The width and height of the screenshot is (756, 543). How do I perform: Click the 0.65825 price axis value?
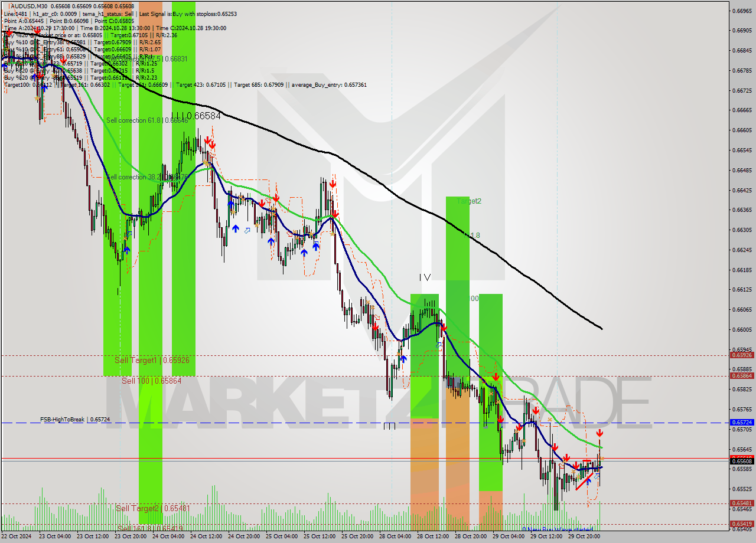pos(742,390)
